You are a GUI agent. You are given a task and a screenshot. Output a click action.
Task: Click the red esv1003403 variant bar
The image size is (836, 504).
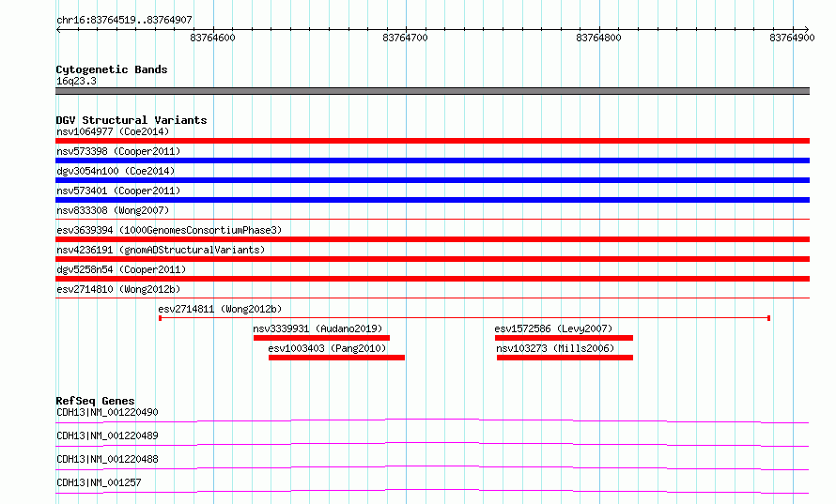pyautogui.click(x=336, y=358)
